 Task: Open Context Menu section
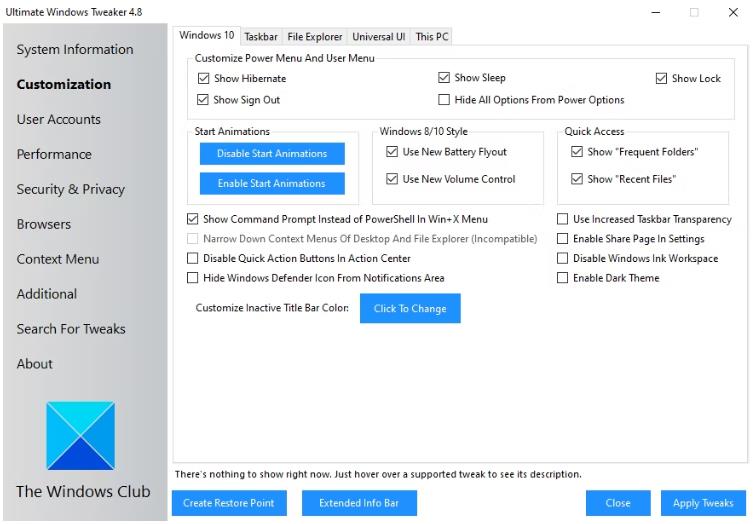tap(58, 259)
